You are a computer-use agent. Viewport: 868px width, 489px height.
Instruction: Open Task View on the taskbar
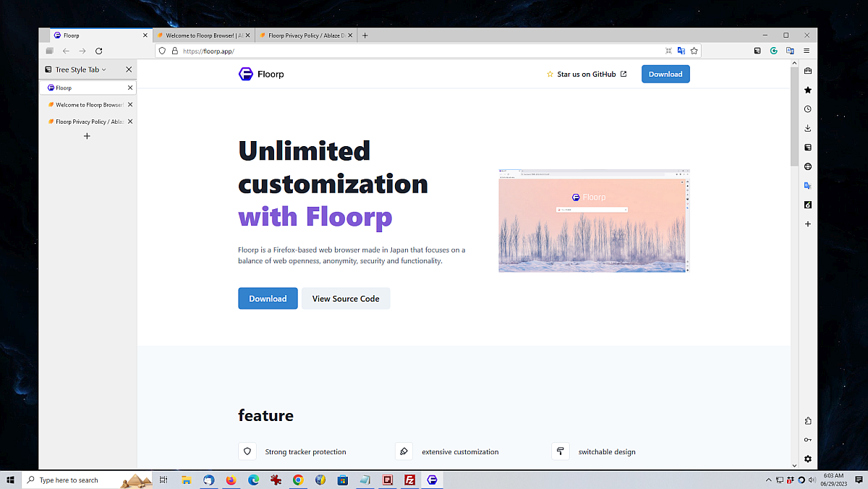(164, 480)
